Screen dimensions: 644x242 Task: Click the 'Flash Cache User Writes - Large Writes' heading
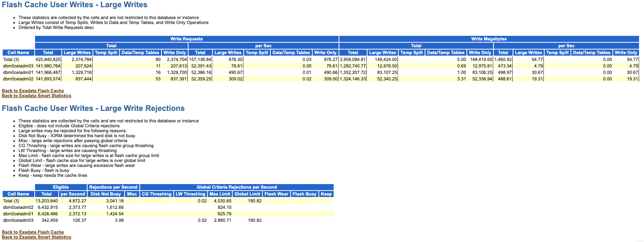point(75,5)
